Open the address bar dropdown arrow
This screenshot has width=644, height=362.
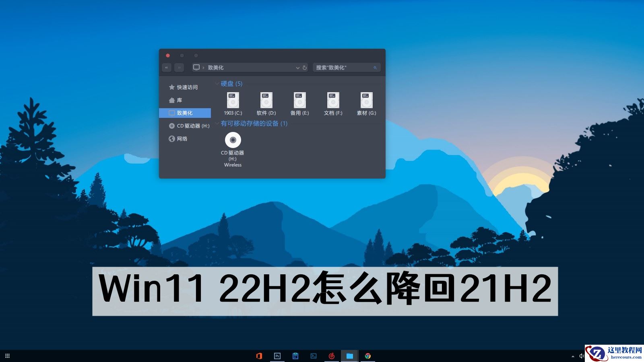click(x=297, y=68)
